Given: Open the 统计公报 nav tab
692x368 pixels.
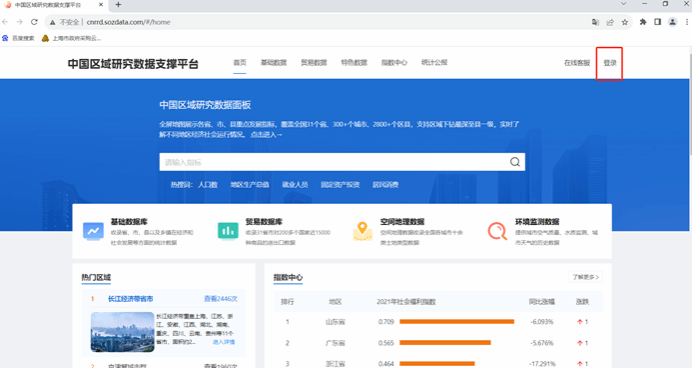Looking at the screenshot, I should click(434, 62).
